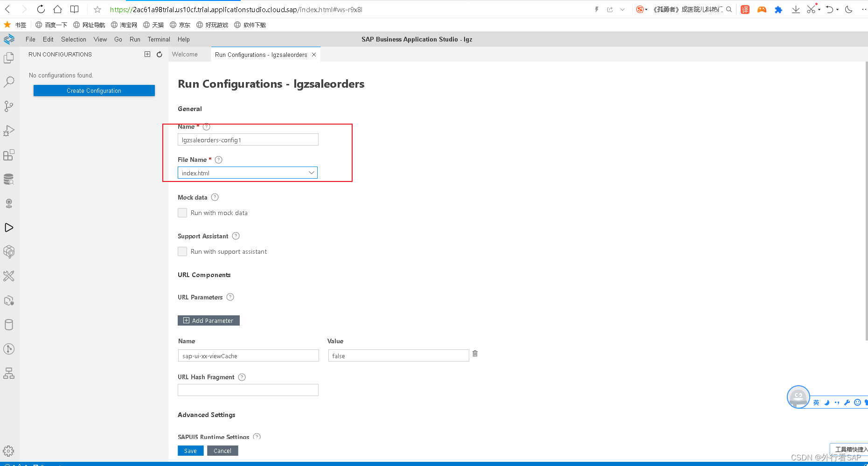Switch to the Welcome tab
This screenshot has width=868, height=466.
185,54
